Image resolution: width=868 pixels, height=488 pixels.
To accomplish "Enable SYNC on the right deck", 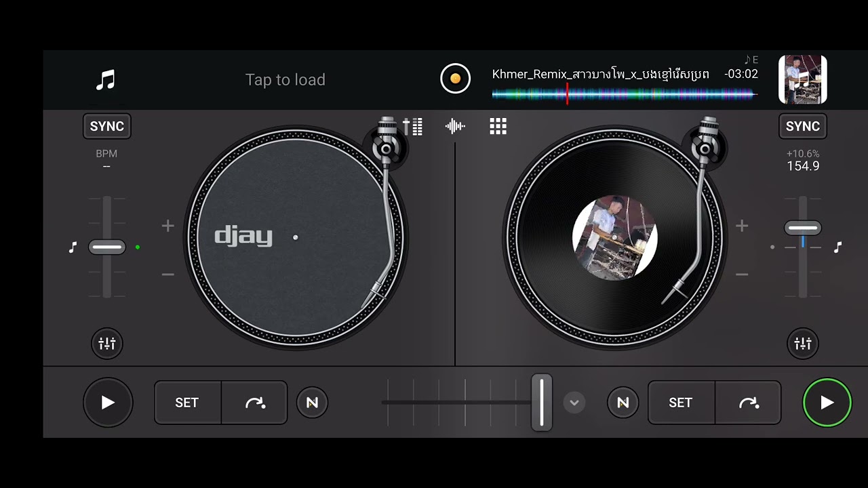I will 803,126.
